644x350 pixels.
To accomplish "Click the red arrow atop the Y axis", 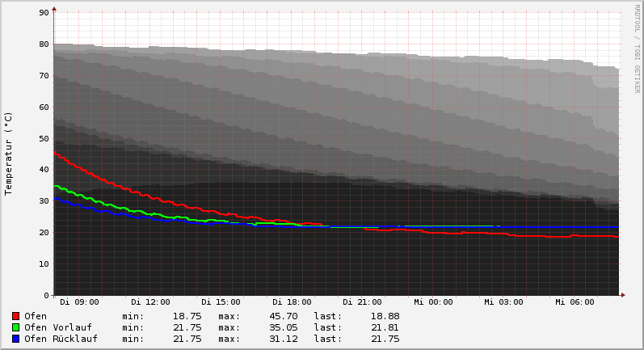I will [54, 9].
